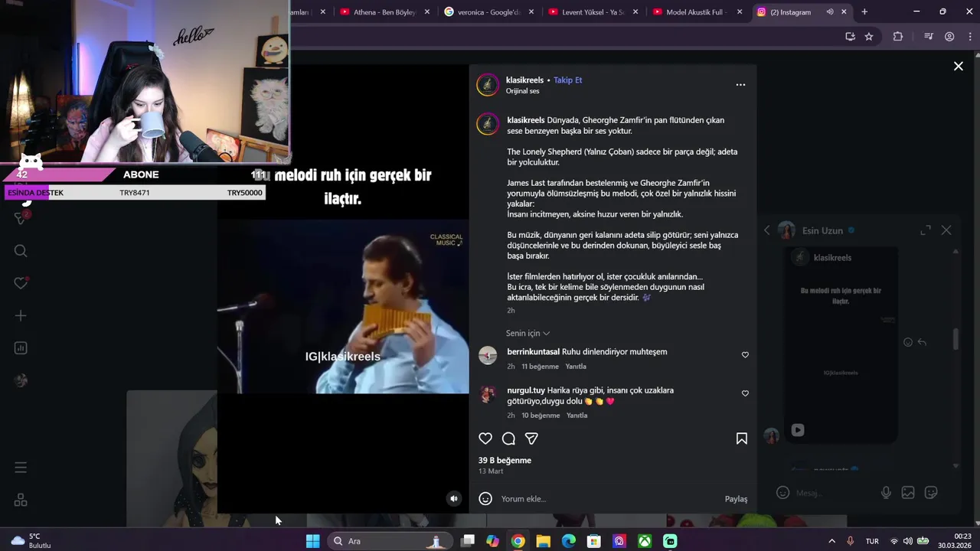This screenshot has width=980, height=551.
Task: Click Yanıtla under nurgul.tuy's comment
Action: 577,416
